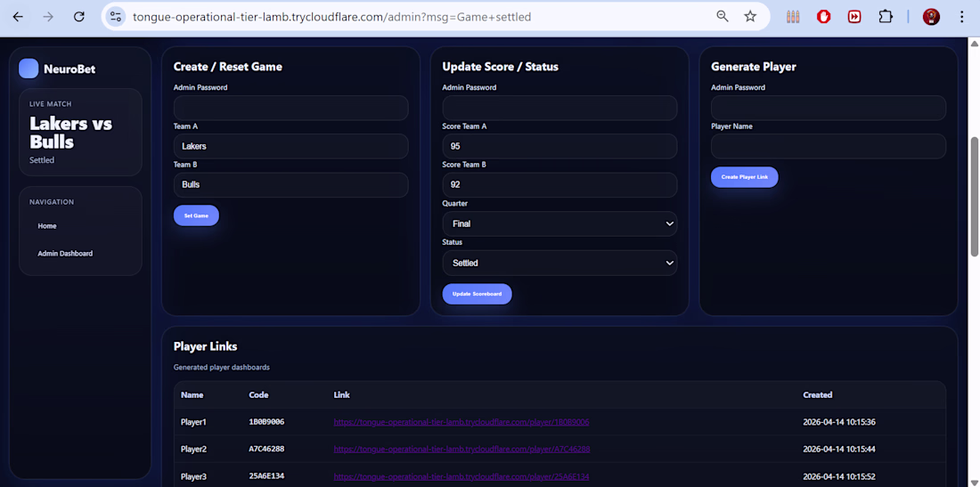980x487 pixels.
Task: Click the Team A field containing Lakers
Action: point(290,146)
